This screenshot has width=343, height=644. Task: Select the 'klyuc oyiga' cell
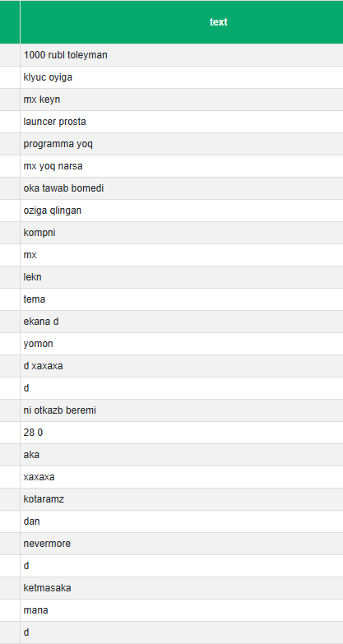[182, 77]
